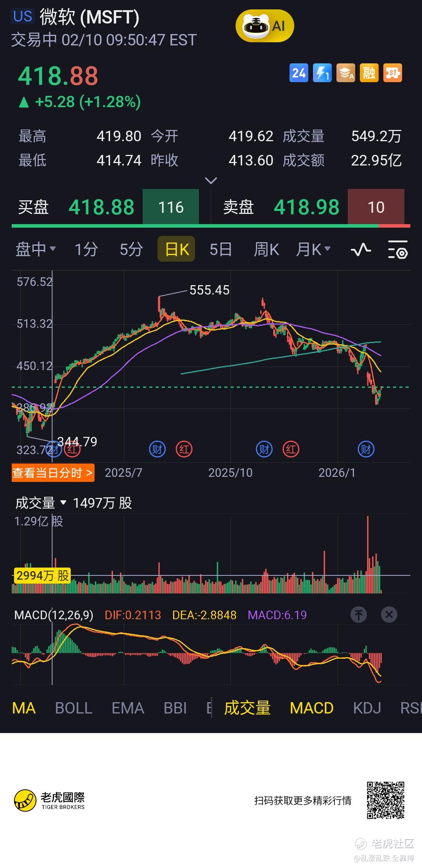Open 查看当日分时 intraday view
Image resolution: width=422 pixels, height=868 pixels.
click(x=53, y=473)
